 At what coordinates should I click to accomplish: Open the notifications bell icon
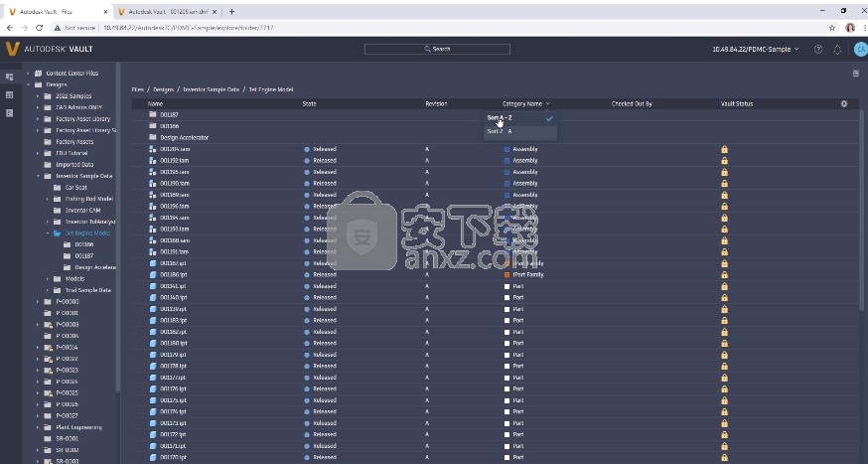point(837,50)
